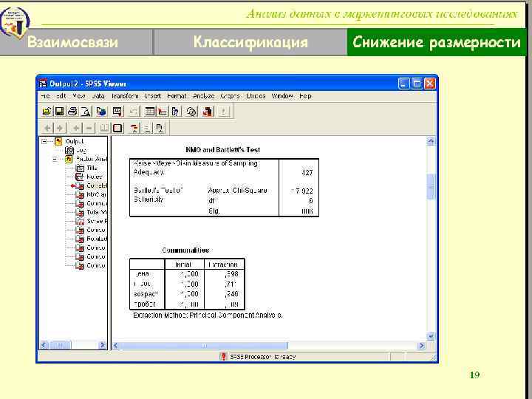The image size is (532, 399).
Task: Open the Utilities menu
Action: pyautogui.click(x=256, y=96)
